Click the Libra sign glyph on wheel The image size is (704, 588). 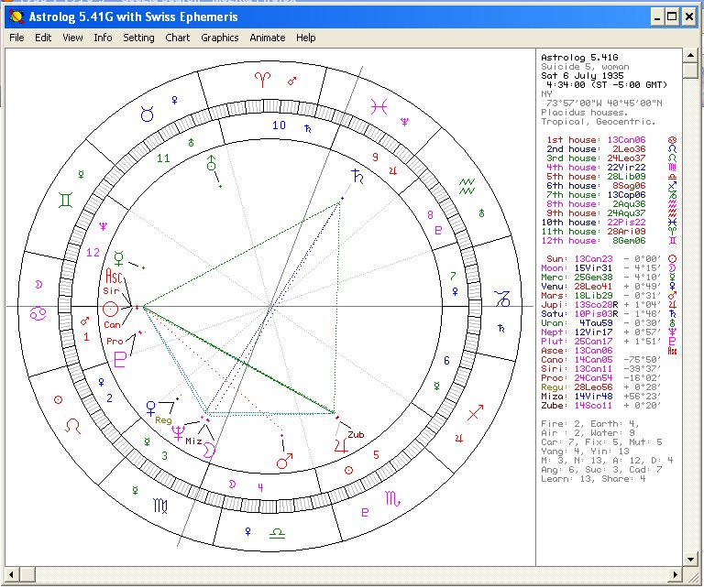[x=278, y=533]
